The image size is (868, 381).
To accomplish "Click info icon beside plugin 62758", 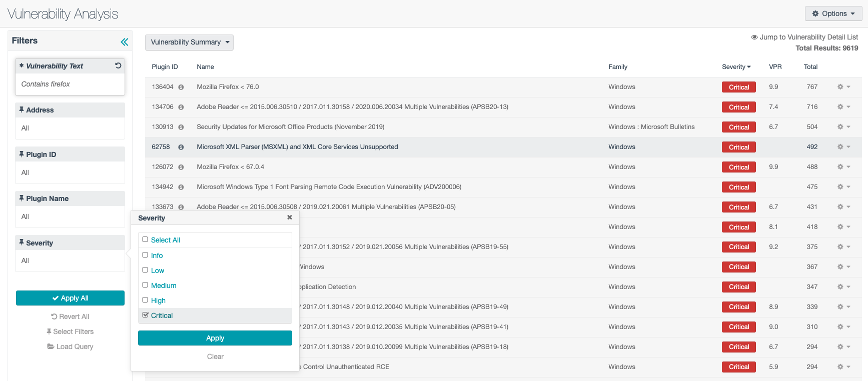I will point(181,147).
